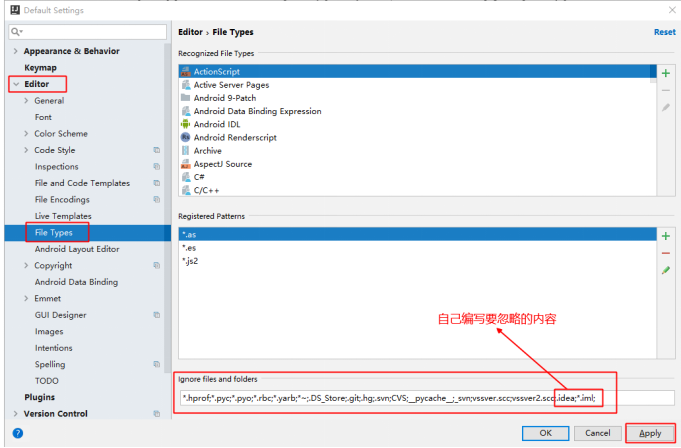Remove the selected recognized file type
The height and width of the screenshot is (448, 681).
pos(665,90)
